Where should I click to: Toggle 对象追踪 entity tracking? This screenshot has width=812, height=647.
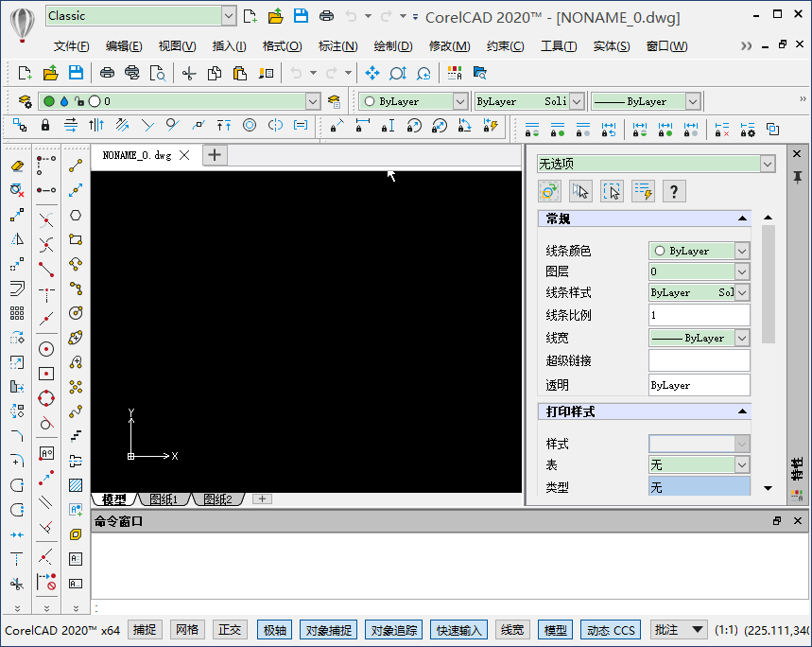click(x=393, y=630)
